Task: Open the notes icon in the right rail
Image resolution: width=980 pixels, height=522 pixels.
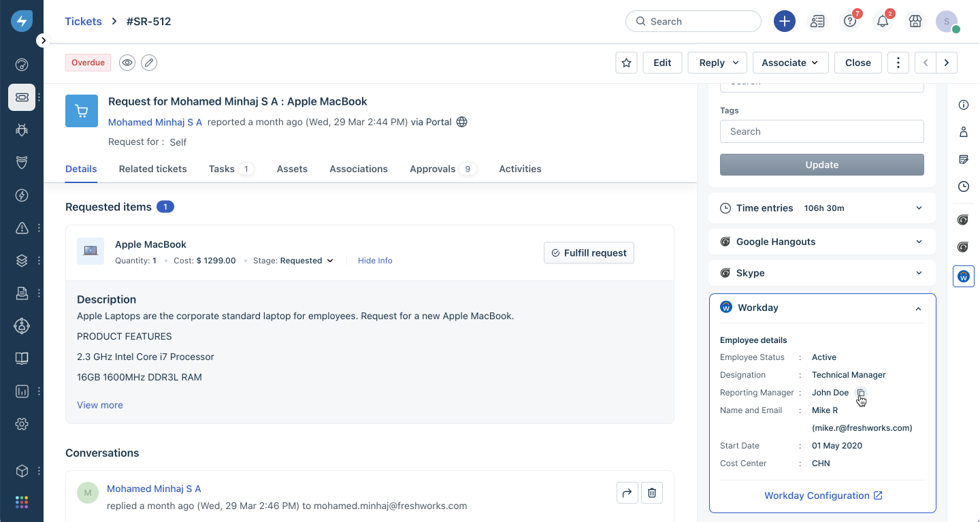Action: pyautogui.click(x=963, y=159)
